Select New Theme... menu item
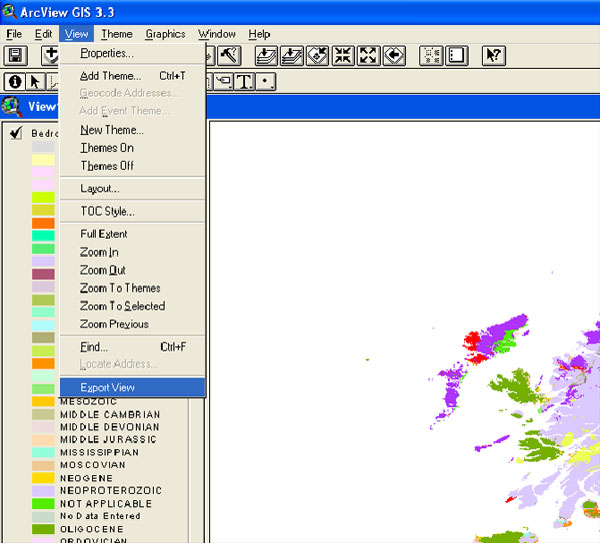 click(132, 130)
